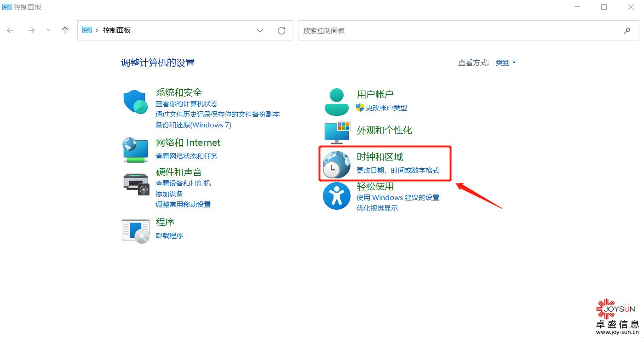644x338 pixels.
Task: Click 更改帐户类型 link
Action: pos(386,108)
